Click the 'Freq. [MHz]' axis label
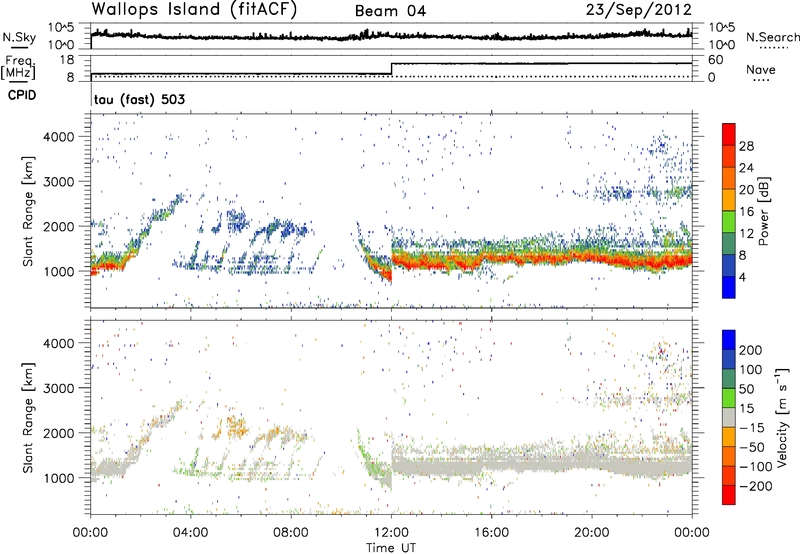The width and height of the screenshot is (800, 554). pos(19,68)
